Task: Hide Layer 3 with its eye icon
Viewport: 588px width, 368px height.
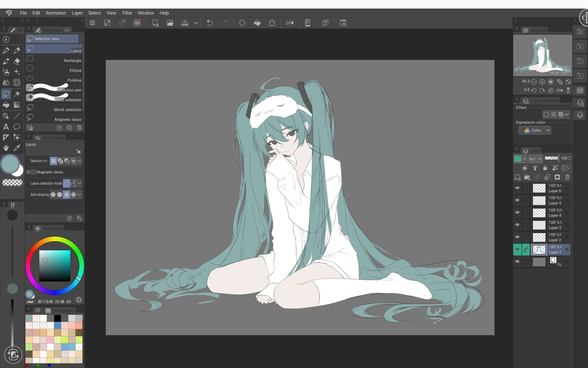Action: pos(517,225)
